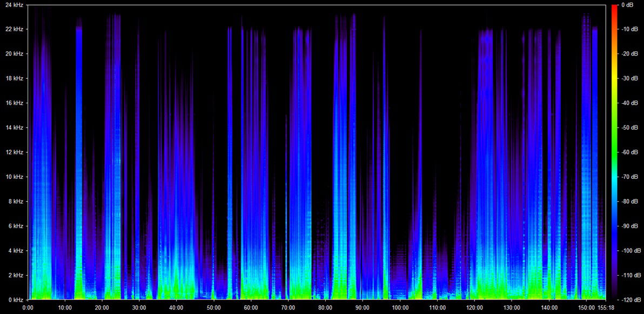The image size is (644, 314).
Task: Click the spectrogram above the 90:00 marker
Action: tap(363, 162)
